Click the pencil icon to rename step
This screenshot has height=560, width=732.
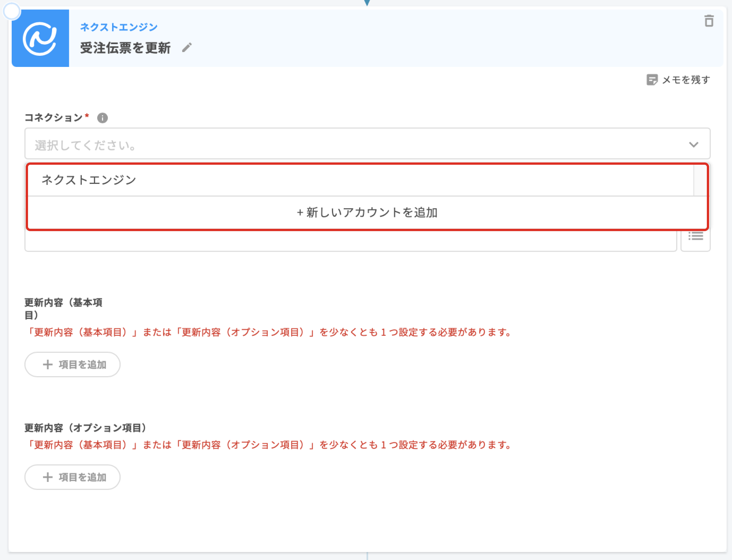pyautogui.click(x=187, y=47)
